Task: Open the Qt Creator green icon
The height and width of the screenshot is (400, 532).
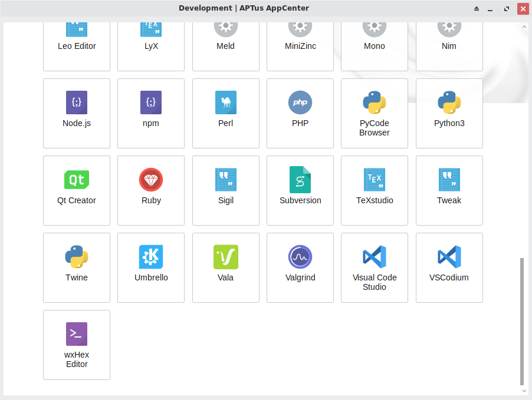Action: pos(77,180)
